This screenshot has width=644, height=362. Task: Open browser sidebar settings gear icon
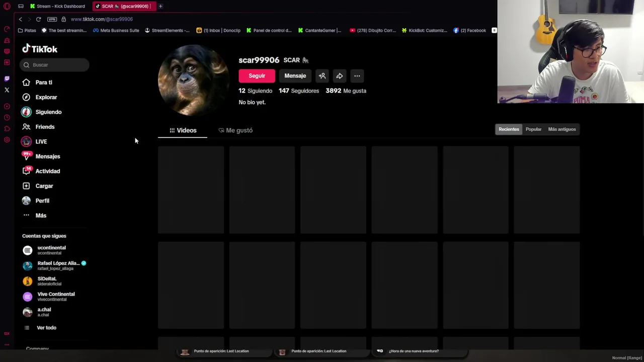(x=7, y=140)
